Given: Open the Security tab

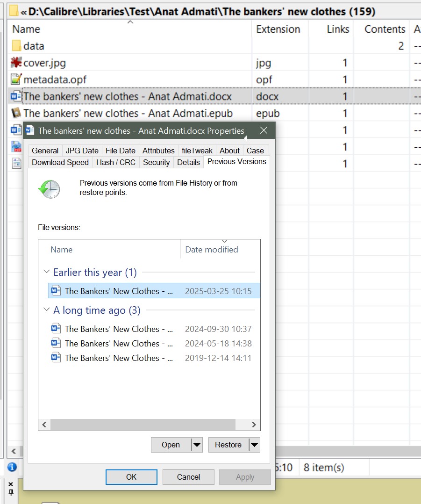Looking at the screenshot, I should (x=156, y=162).
